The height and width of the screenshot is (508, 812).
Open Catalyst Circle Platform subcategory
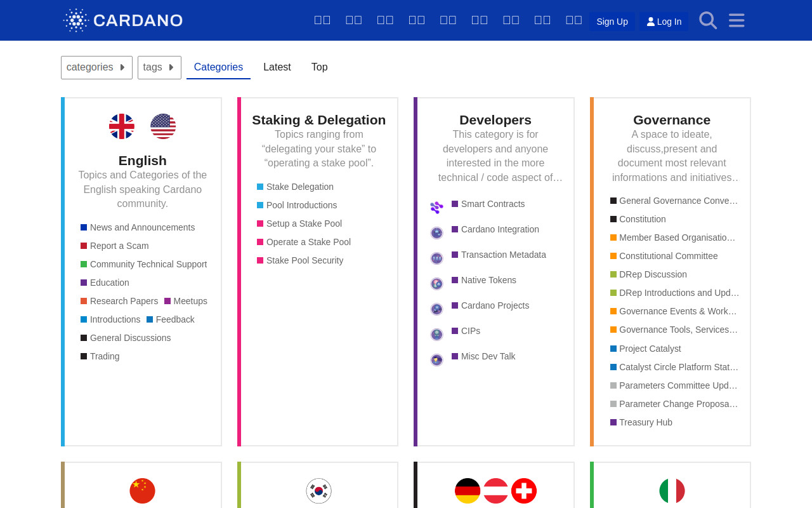click(674, 367)
